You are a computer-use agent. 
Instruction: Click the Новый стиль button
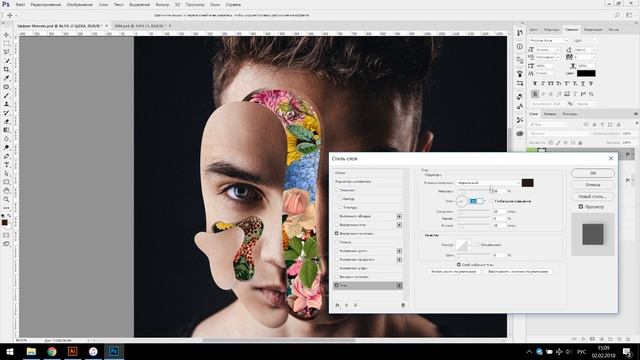point(593,196)
